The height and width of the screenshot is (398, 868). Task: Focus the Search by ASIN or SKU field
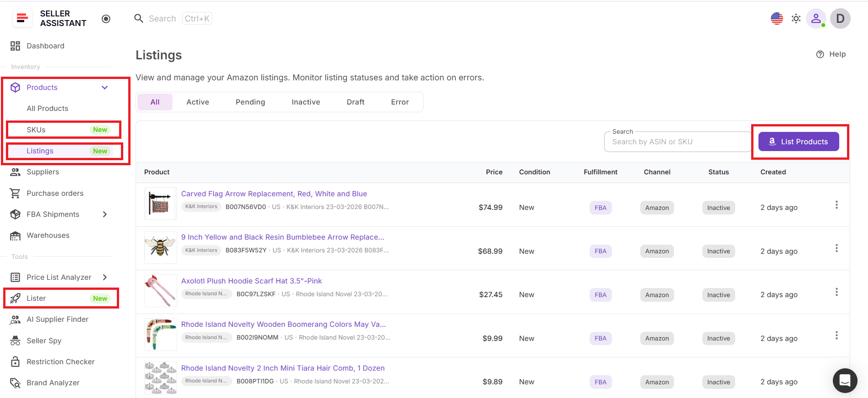tap(677, 141)
